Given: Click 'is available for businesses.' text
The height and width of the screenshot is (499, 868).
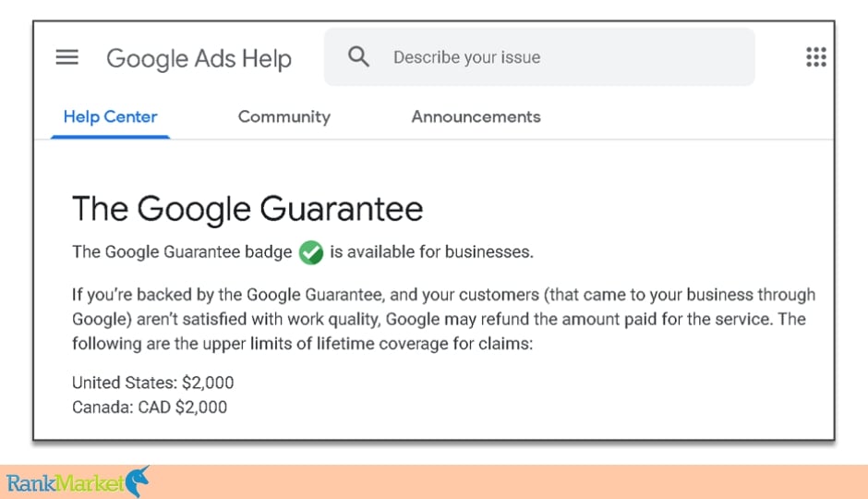Looking at the screenshot, I should [432, 252].
